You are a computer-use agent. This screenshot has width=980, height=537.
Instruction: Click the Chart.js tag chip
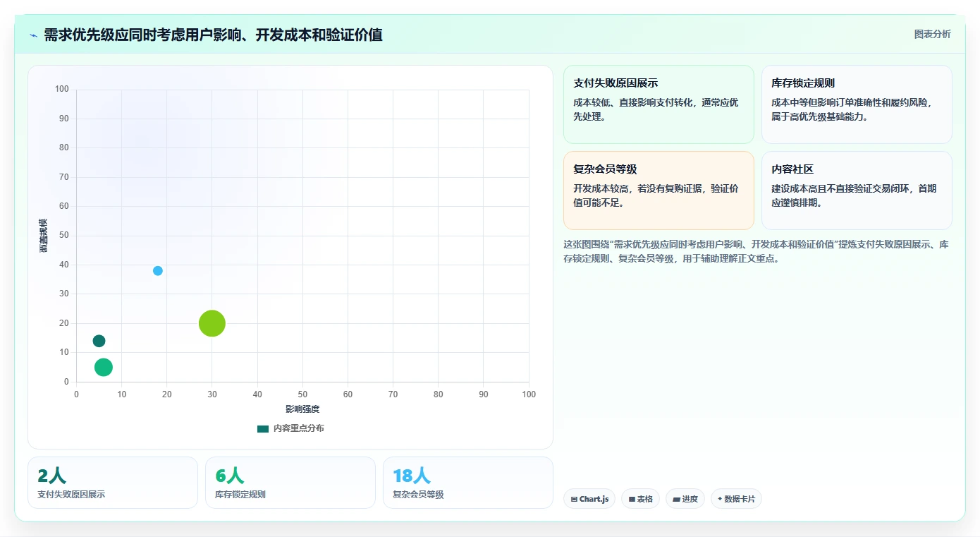point(589,499)
